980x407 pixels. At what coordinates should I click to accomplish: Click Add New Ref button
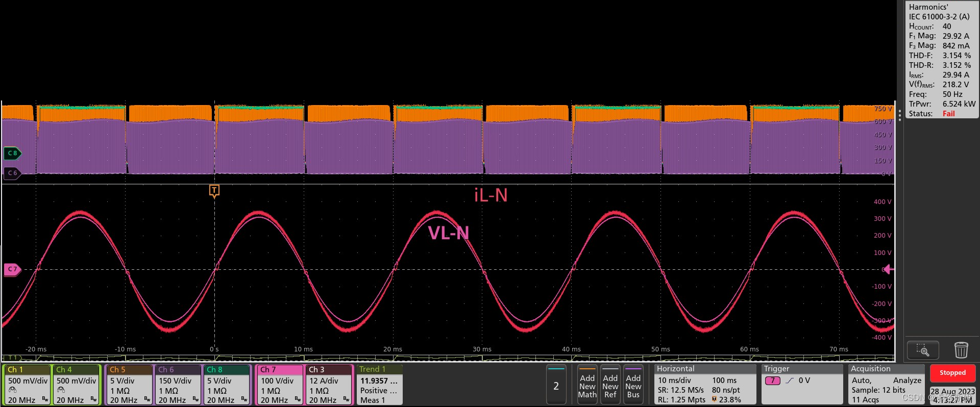point(610,385)
